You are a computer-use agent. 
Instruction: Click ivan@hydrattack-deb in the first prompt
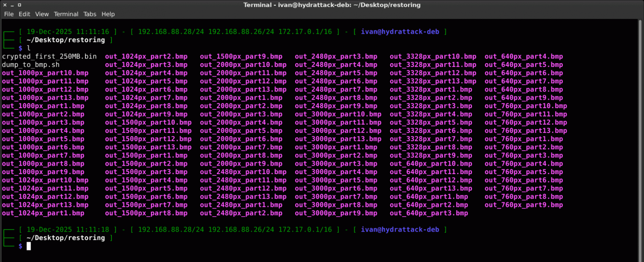(400, 32)
